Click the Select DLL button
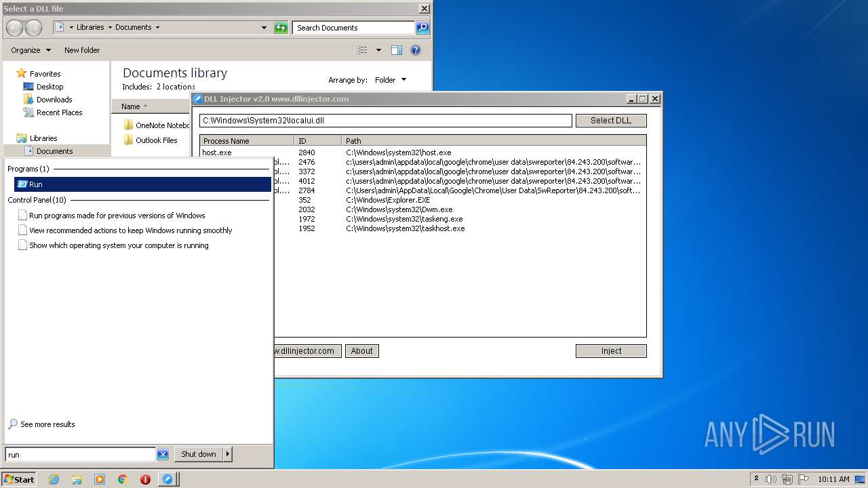868x488 pixels. (611, 121)
